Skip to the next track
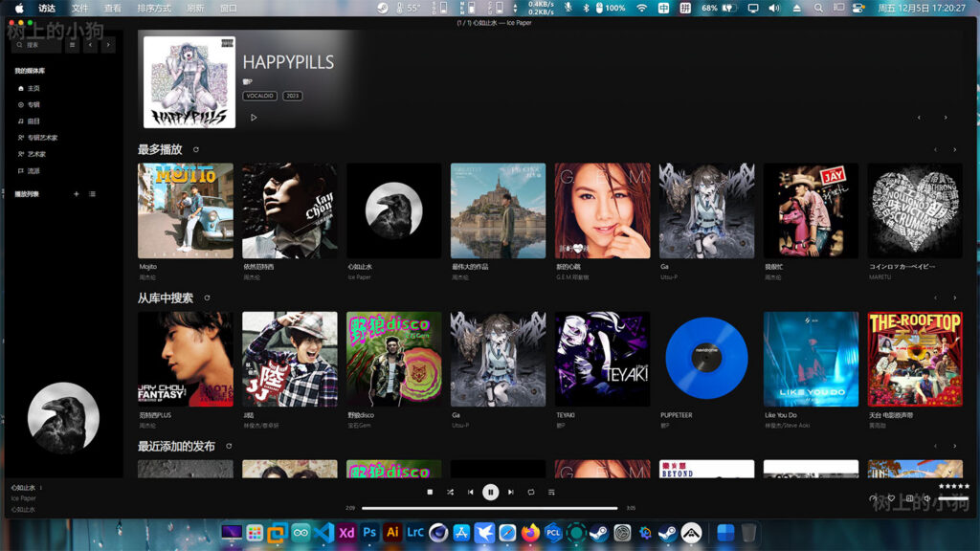The width and height of the screenshot is (980, 551). 510,492
